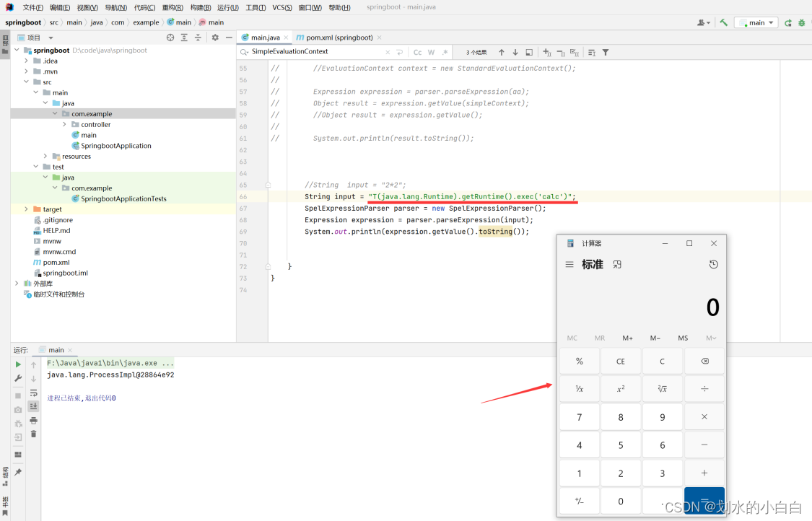Open the 重构(R) menu

173,7
